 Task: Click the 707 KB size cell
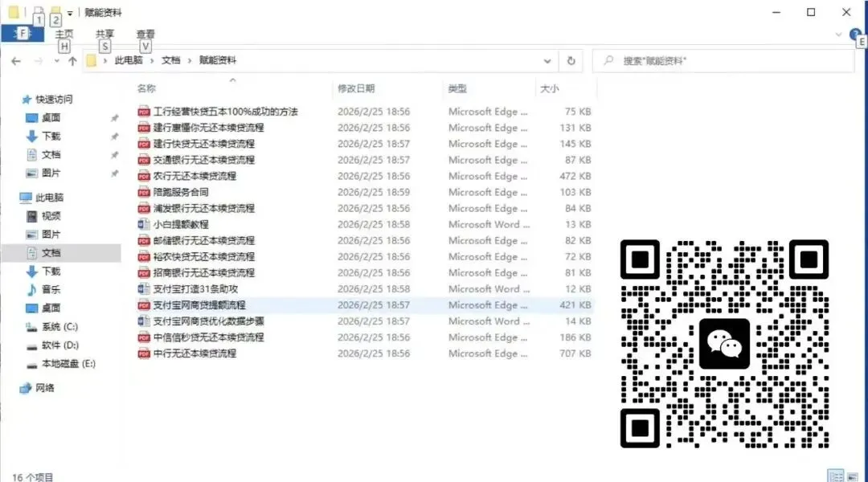coord(575,353)
